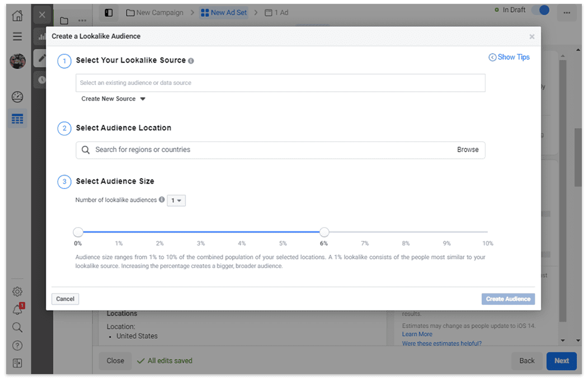Open the help question mark icon
The height and width of the screenshot is (378, 588).
pyautogui.click(x=17, y=346)
